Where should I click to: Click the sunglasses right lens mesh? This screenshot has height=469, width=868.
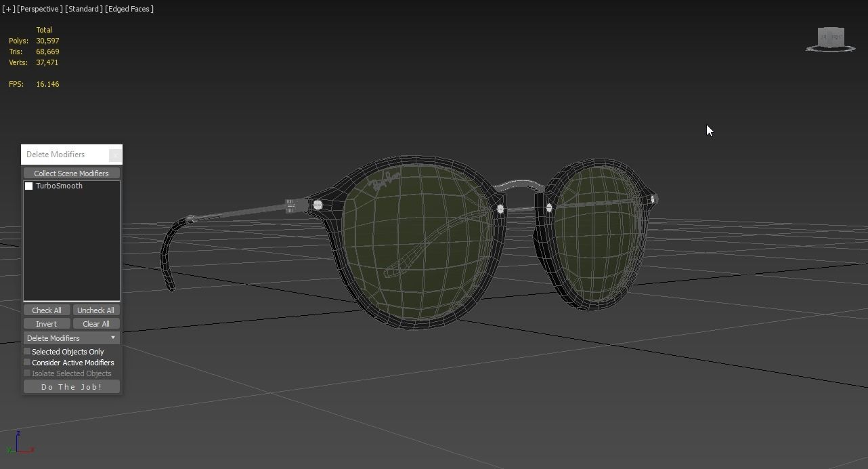[x=596, y=234]
